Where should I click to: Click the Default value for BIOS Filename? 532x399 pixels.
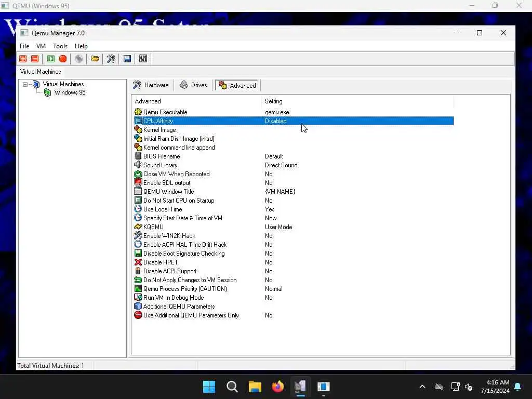tap(273, 156)
